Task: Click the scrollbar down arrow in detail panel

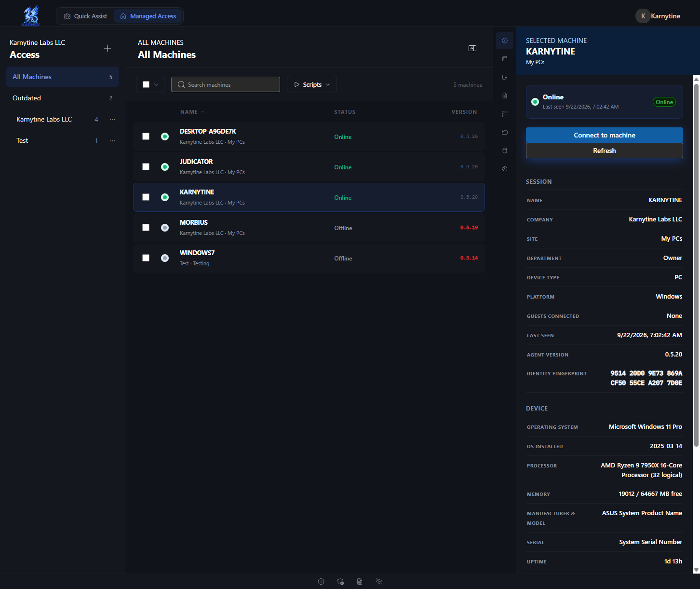Action: (x=696, y=570)
